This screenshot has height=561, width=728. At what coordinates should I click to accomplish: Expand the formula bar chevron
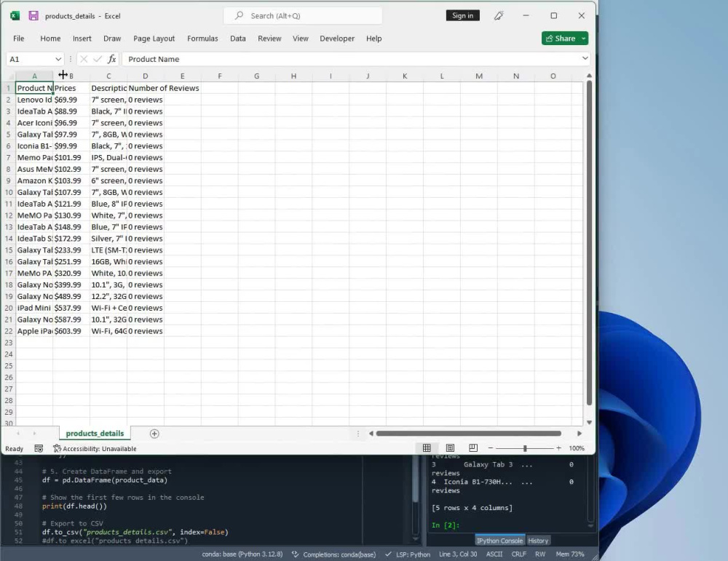(585, 58)
